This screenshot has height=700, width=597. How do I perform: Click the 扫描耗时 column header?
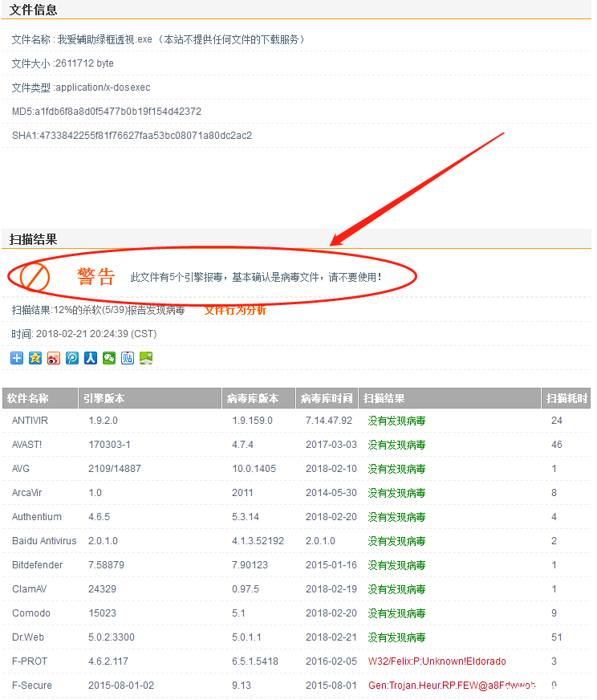[x=567, y=398]
